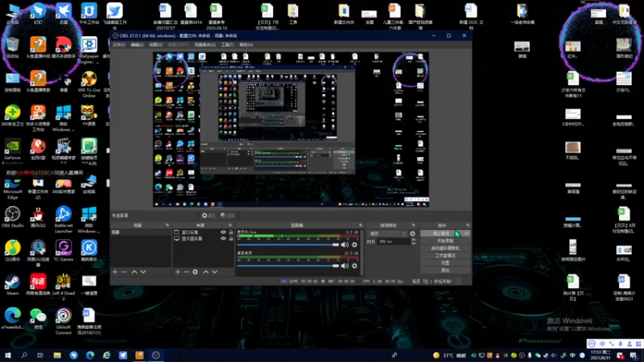
Task: Click the start virtual camera button
Action: click(445, 249)
